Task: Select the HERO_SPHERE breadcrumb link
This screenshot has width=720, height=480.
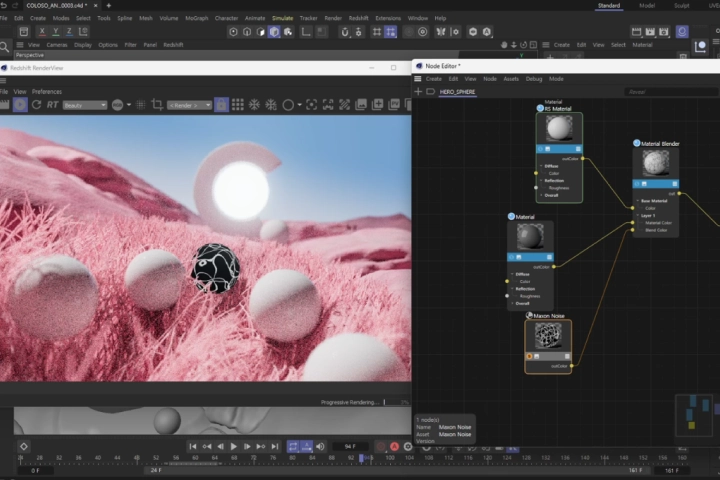Action: (x=457, y=92)
